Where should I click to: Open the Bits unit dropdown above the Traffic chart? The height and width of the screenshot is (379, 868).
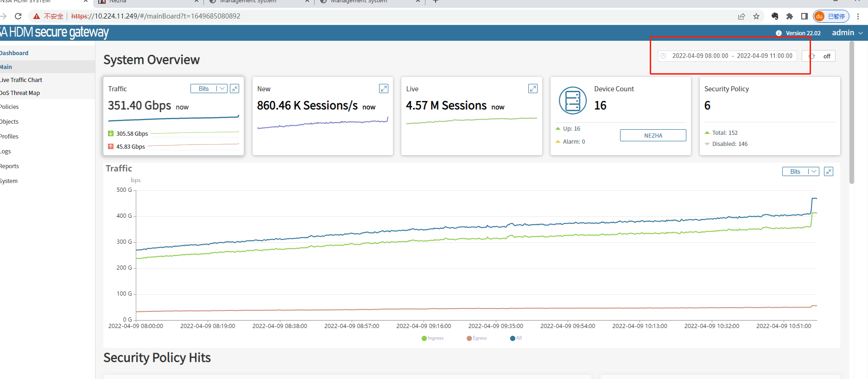[800, 171]
